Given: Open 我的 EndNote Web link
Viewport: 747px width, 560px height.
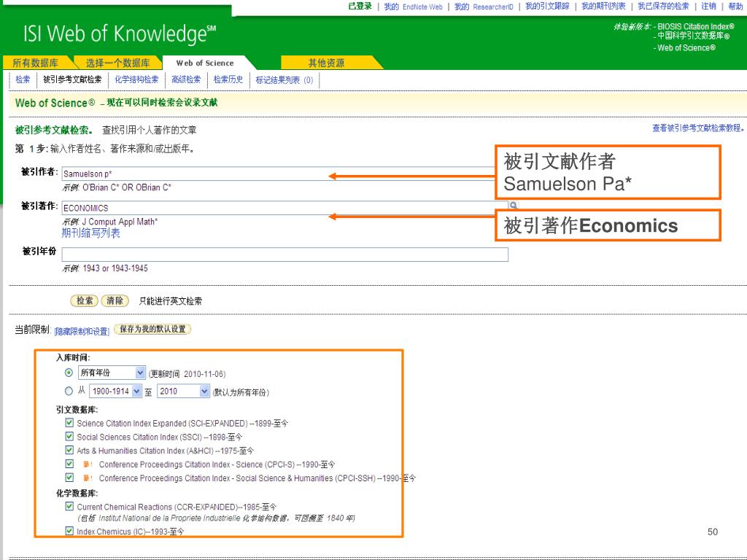Looking at the screenshot, I should [413, 7].
